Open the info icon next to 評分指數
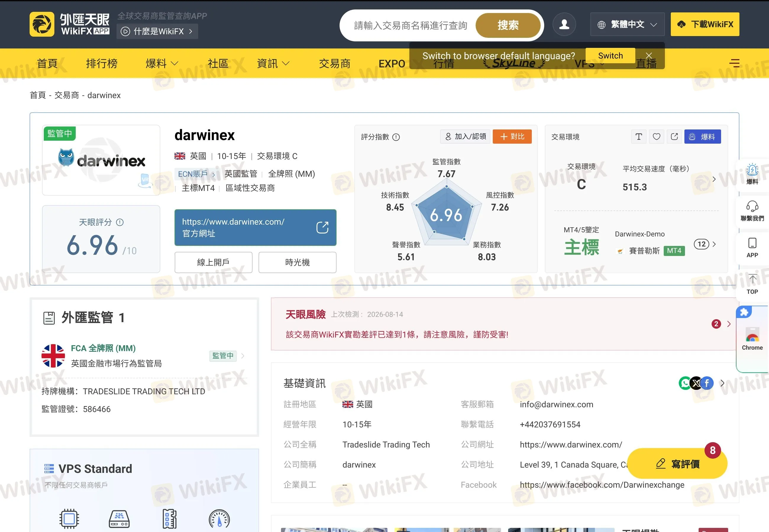This screenshot has width=769, height=532. point(396,137)
